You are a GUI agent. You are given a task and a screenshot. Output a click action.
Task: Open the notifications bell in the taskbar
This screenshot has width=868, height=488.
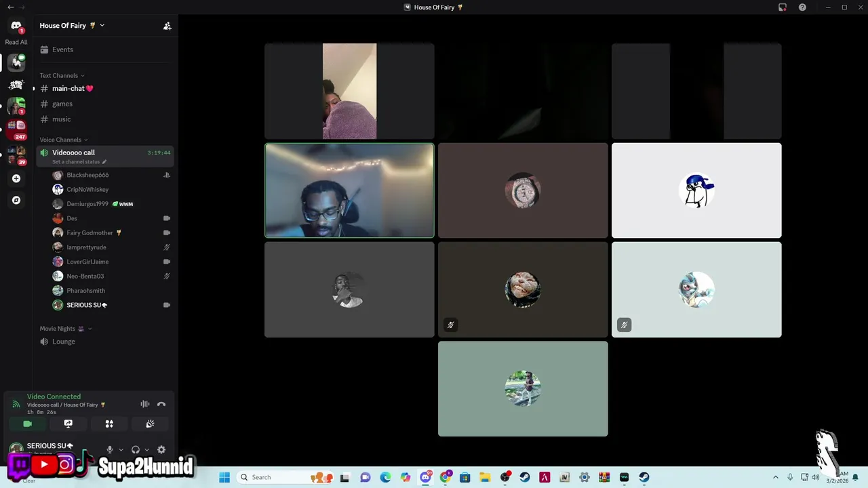[856, 477]
